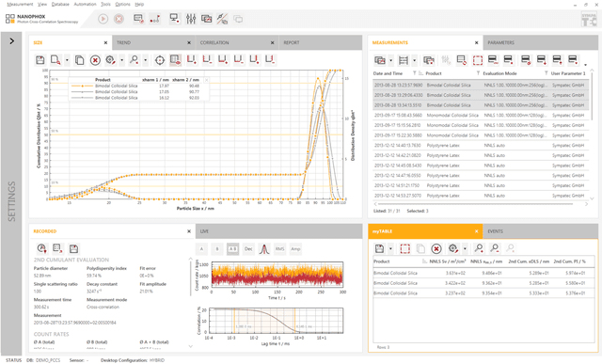Click the red dashed selection icon in myTABLE toolbar

coord(405,249)
